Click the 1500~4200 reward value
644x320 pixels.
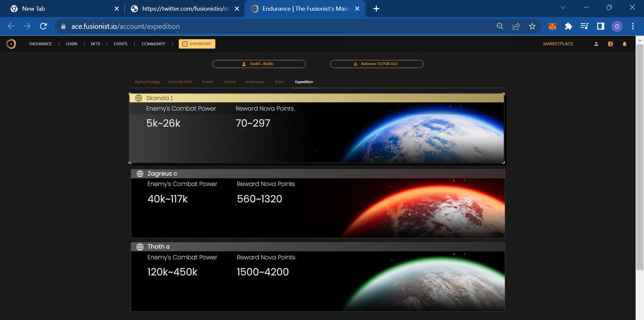coord(263,272)
